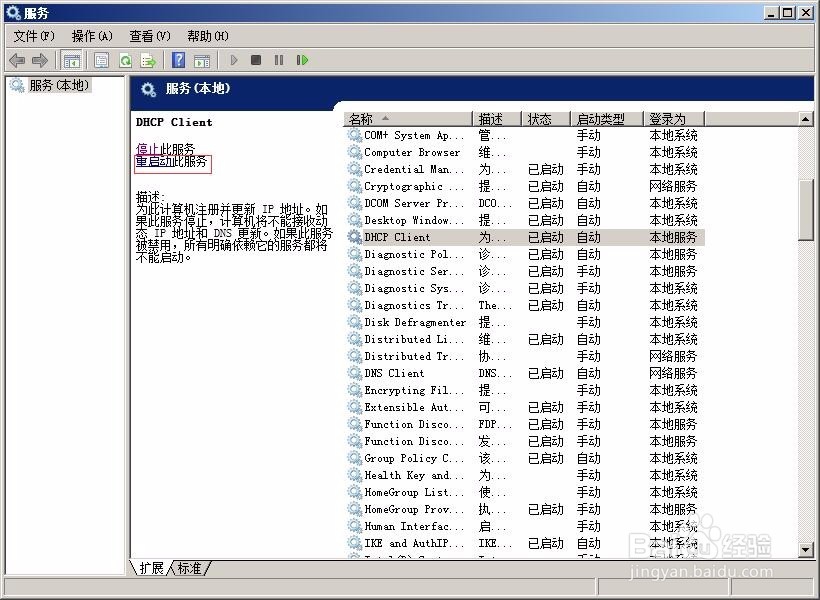The image size is (820, 600).
Task: Click the help icon on the toolbar
Action: point(177,59)
